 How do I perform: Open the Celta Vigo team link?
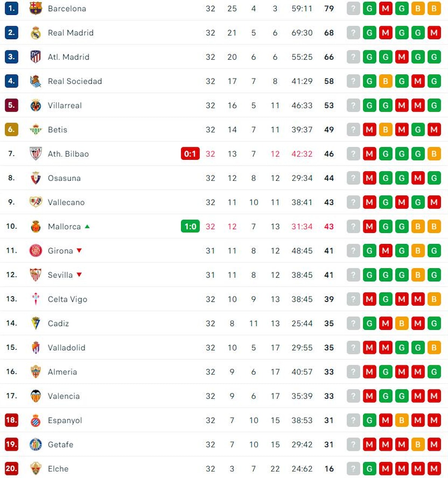[x=67, y=299]
